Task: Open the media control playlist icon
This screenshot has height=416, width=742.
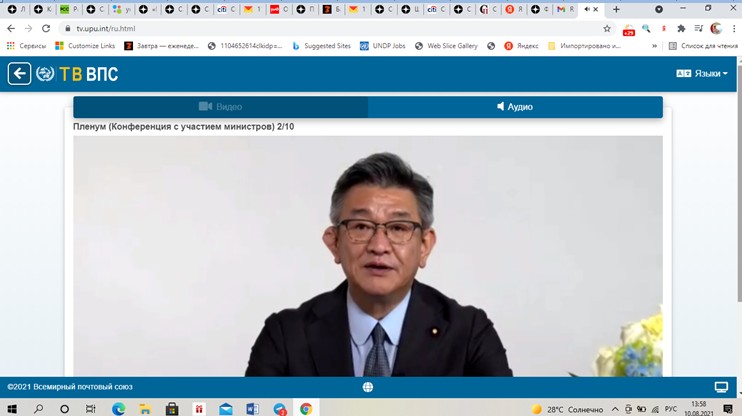Action: (698, 29)
